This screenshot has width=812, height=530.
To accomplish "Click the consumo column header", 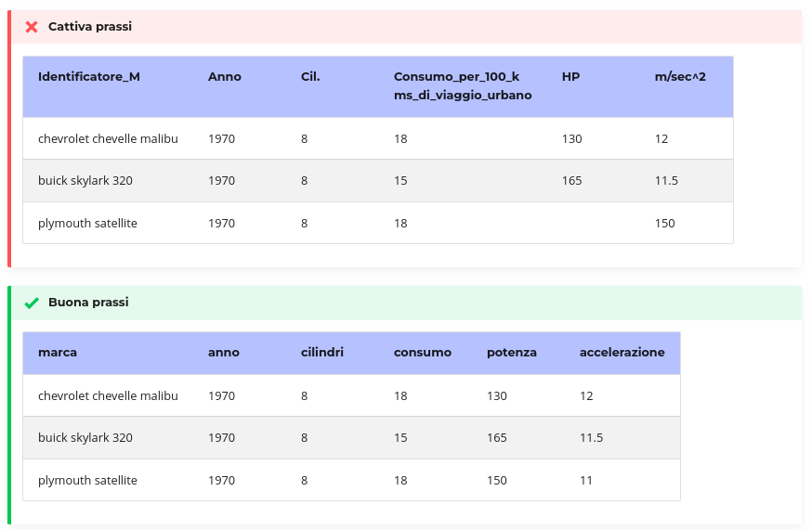I will tap(423, 353).
